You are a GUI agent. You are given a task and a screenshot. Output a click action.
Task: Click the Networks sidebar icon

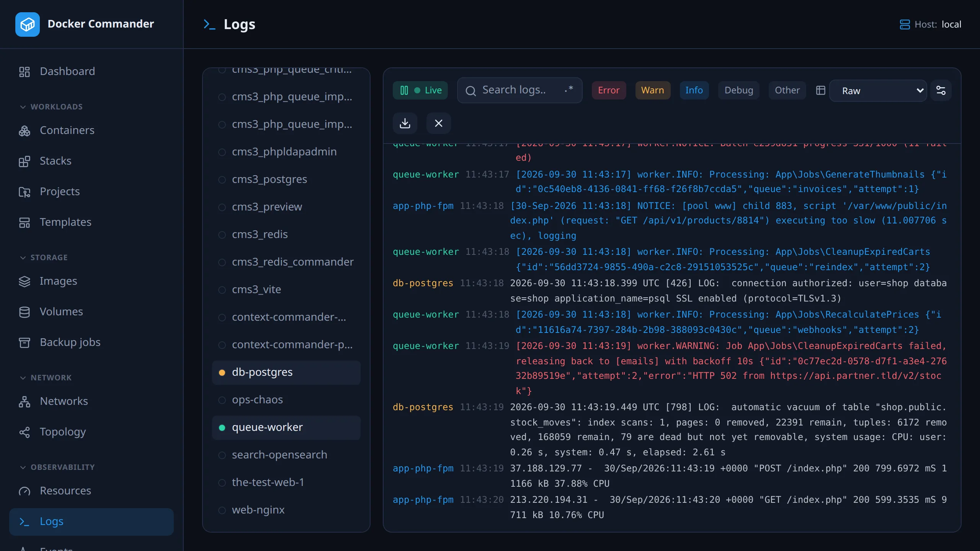tap(24, 401)
